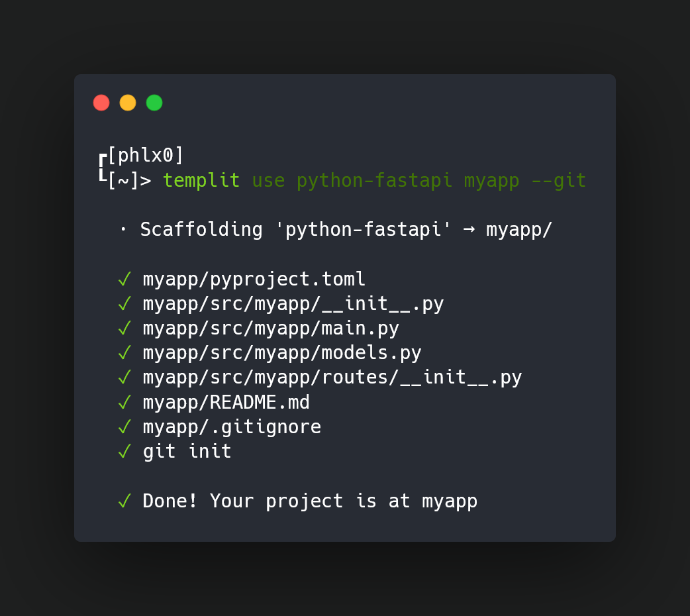Click the [phlx0] username in the prompt
690x616 pixels.
pyautogui.click(x=146, y=156)
